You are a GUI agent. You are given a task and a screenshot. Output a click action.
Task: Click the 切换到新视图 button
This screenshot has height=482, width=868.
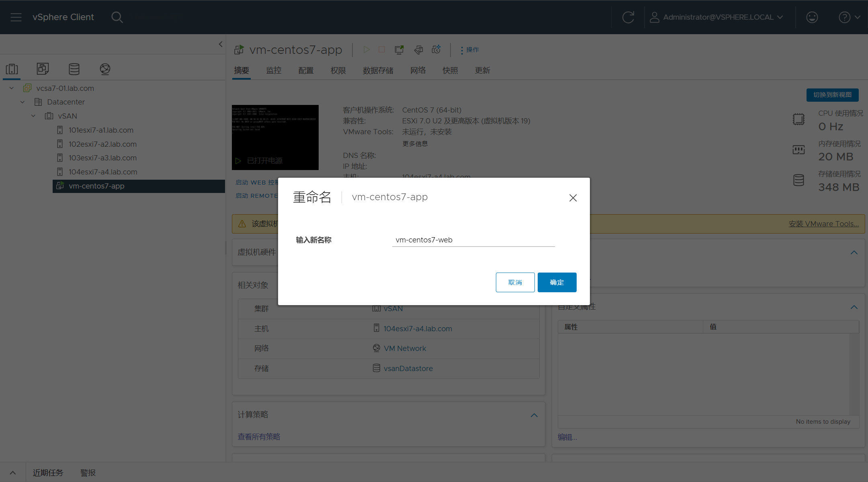832,95
